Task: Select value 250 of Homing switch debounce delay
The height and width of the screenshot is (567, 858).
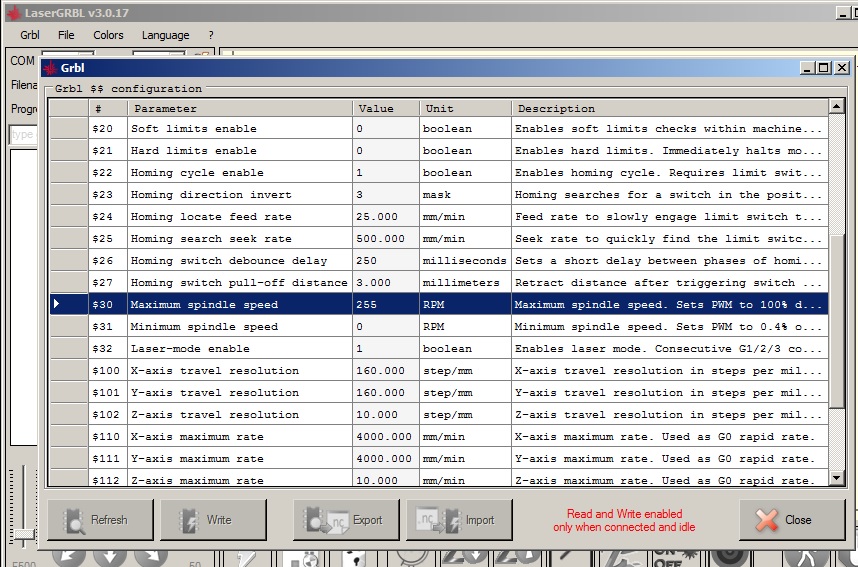Action: point(386,260)
